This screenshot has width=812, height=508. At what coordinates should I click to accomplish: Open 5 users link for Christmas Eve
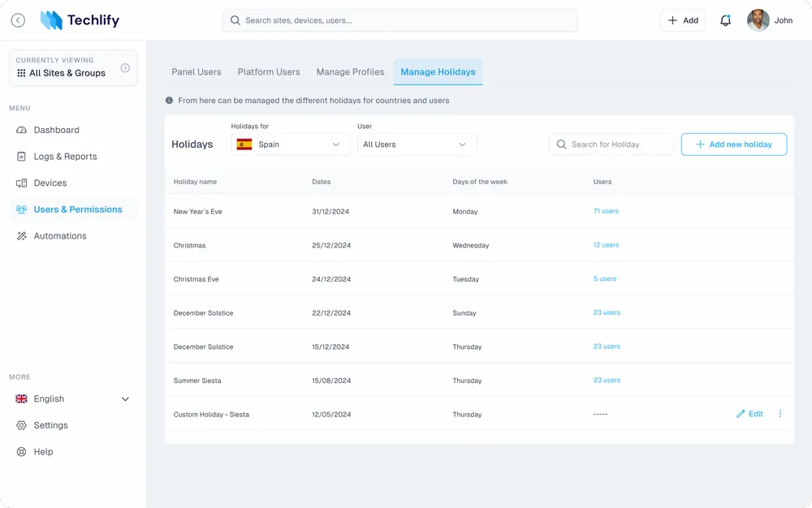(x=605, y=278)
